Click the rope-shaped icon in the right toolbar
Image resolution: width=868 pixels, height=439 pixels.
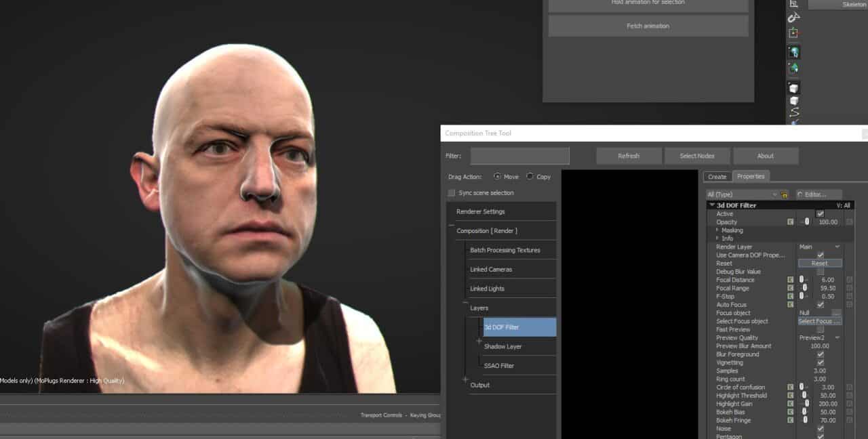tap(793, 18)
